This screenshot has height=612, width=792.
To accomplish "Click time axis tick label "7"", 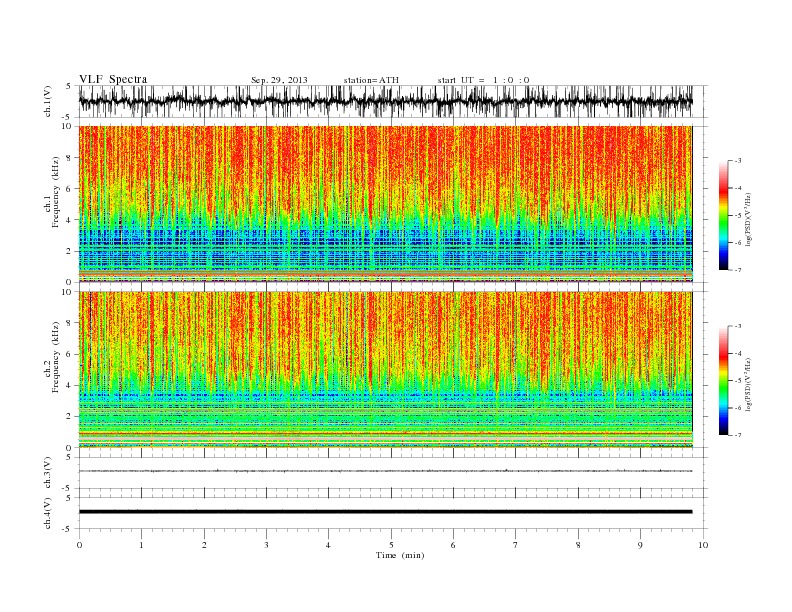I will click(516, 545).
